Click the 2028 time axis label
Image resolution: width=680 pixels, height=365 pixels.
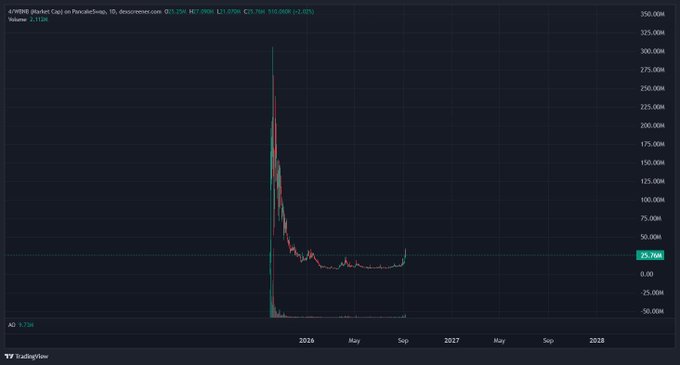(597, 341)
